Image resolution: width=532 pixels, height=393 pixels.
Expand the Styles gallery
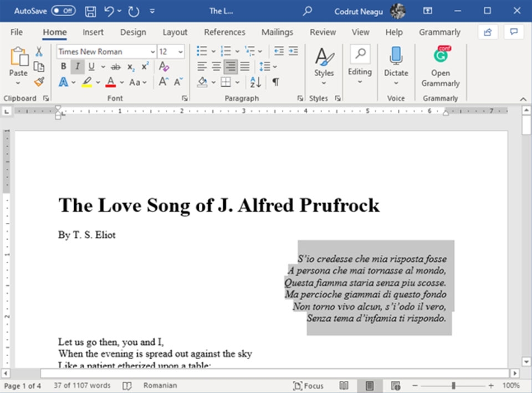pos(324,66)
